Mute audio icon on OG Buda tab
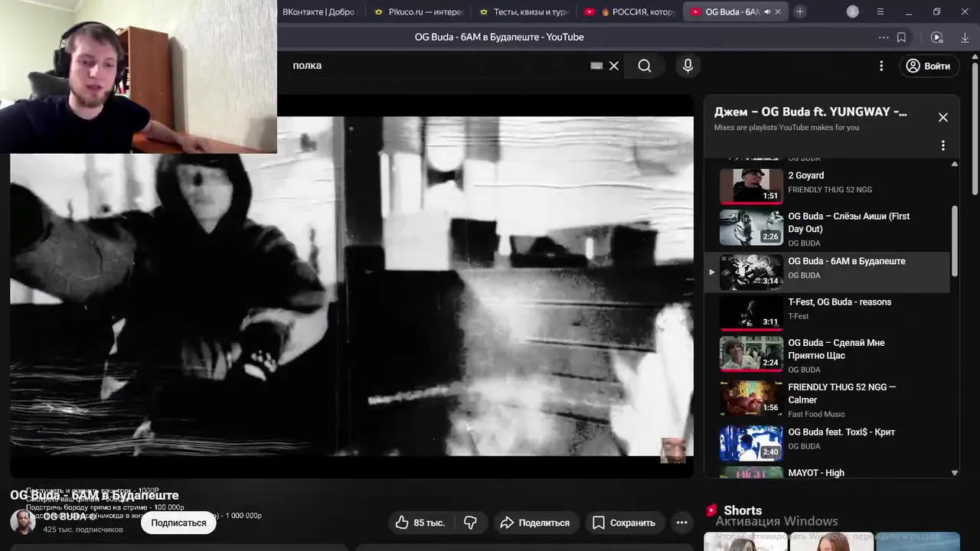Viewport: 980px width, 551px height. [767, 11]
